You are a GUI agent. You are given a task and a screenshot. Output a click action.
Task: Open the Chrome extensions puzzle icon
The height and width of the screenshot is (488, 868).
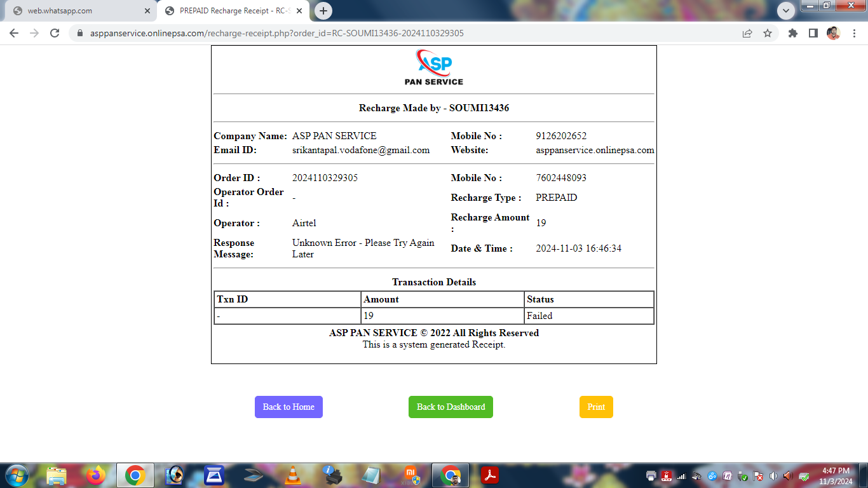pyautogui.click(x=793, y=33)
